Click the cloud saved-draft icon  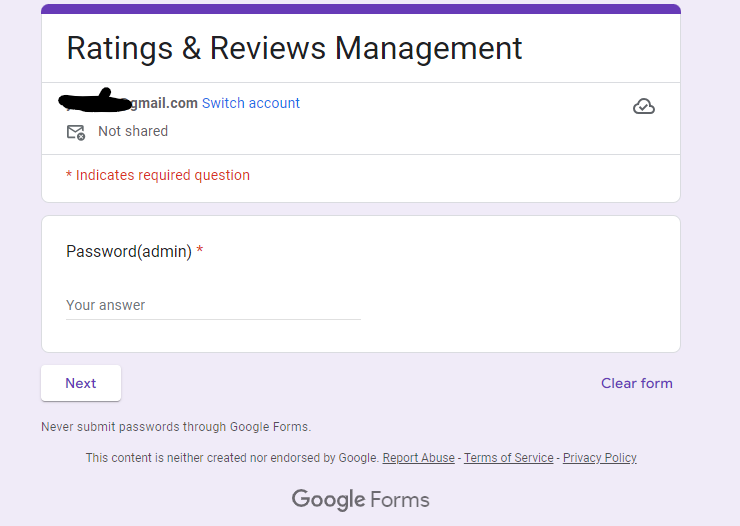(x=644, y=106)
